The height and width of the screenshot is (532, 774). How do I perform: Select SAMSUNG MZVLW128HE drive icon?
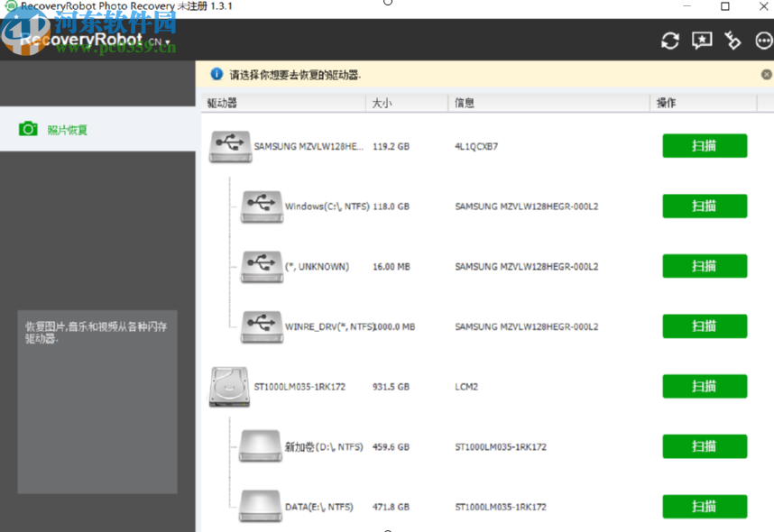(230, 147)
